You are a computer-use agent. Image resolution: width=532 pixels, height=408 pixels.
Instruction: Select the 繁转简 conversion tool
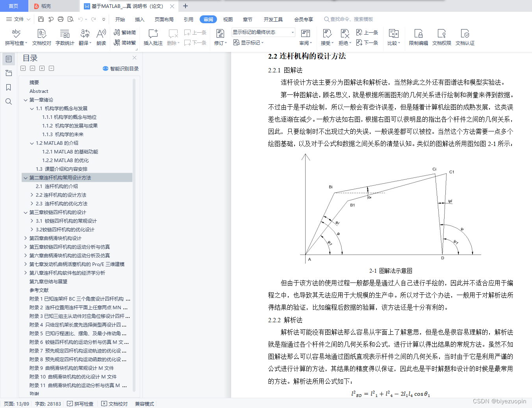click(x=125, y=33)
